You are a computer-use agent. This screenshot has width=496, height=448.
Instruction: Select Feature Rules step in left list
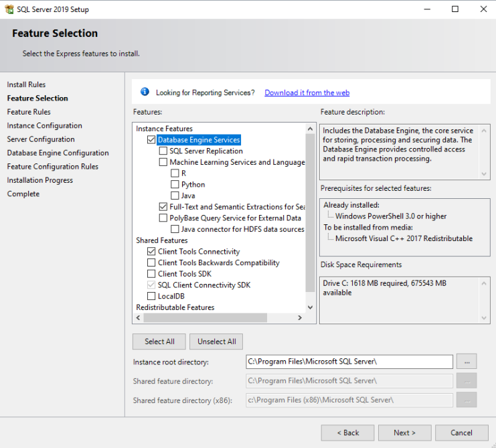(29, 112)
